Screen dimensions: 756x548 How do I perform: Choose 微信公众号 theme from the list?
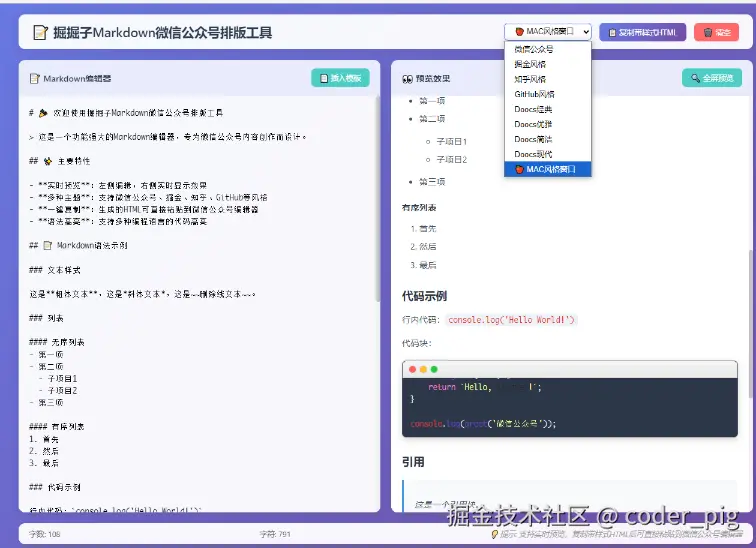(x=548, y=49)
